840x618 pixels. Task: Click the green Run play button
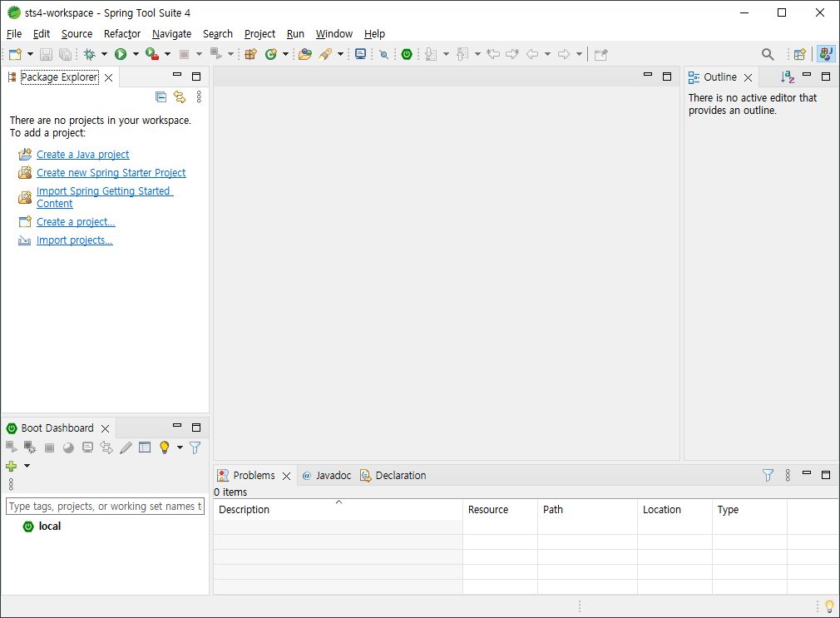click(121, 54)
